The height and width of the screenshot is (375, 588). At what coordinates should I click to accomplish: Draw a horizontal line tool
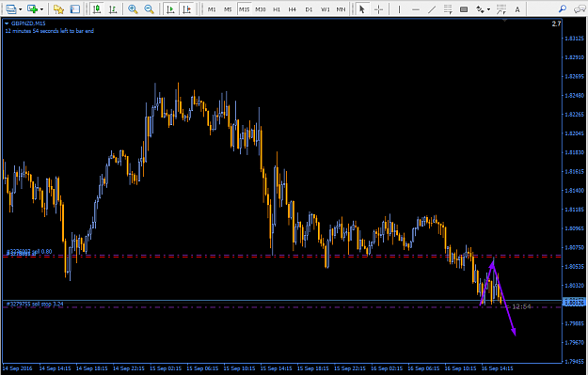point(416,9)
